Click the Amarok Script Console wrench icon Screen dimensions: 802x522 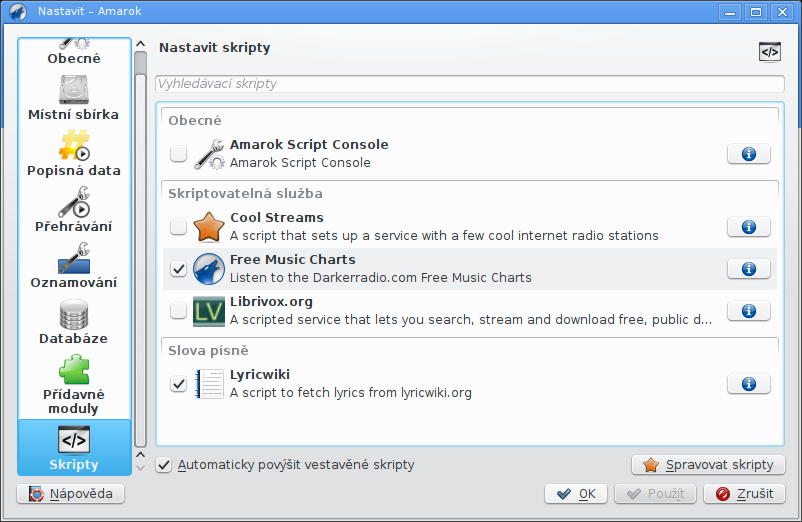(x=209, y=154)
